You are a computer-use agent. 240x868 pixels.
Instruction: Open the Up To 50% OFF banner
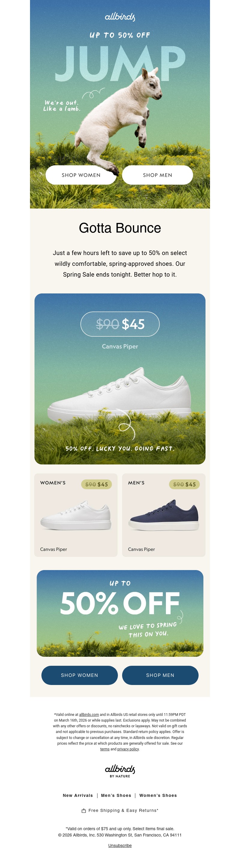(120, 613)
